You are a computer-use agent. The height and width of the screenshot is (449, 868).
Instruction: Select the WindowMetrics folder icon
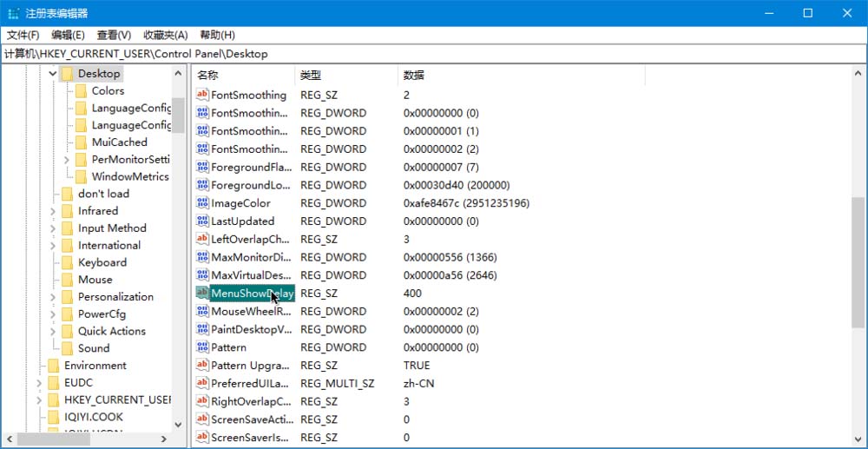[x=81, y=176]
